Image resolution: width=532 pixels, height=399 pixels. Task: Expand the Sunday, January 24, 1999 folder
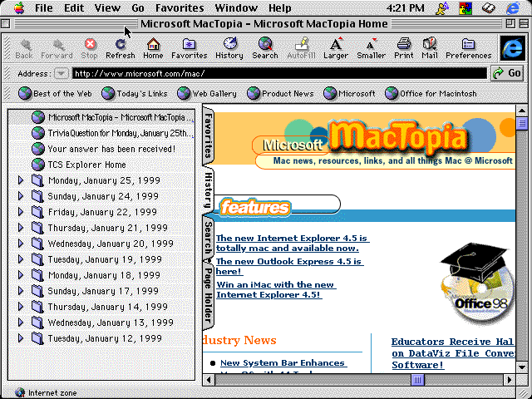[x=21, y=196]
